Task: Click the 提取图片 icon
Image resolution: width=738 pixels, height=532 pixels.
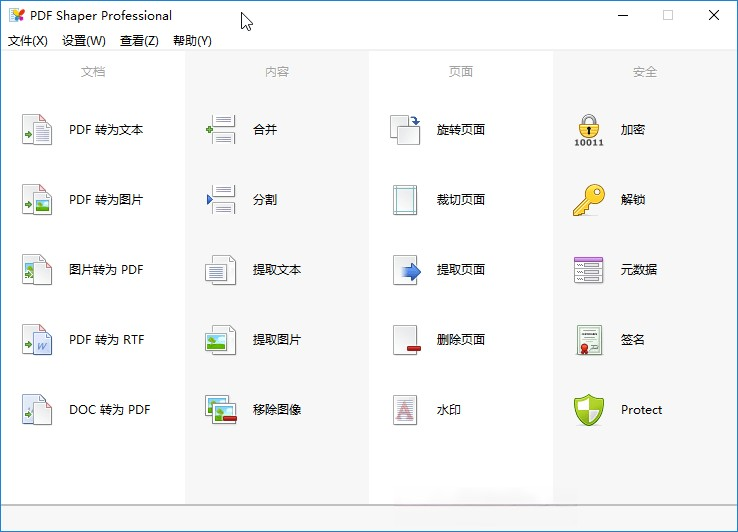Action: click(221, 339)
